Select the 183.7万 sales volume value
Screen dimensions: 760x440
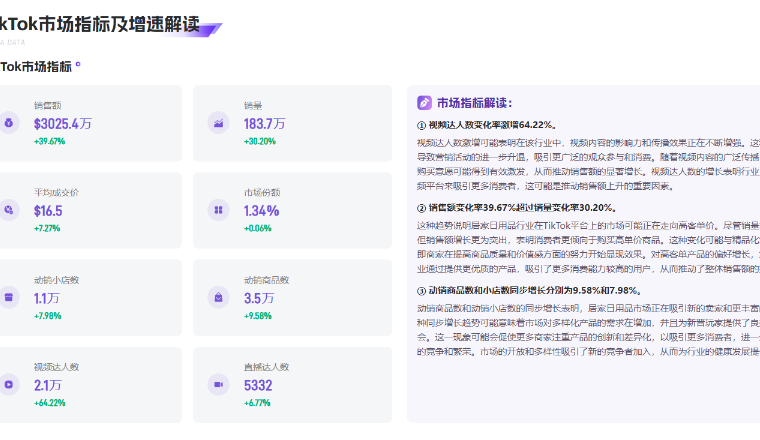265,124
